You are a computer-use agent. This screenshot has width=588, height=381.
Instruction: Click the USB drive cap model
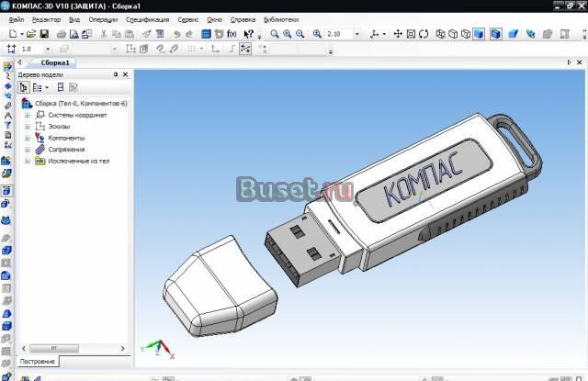220,287
